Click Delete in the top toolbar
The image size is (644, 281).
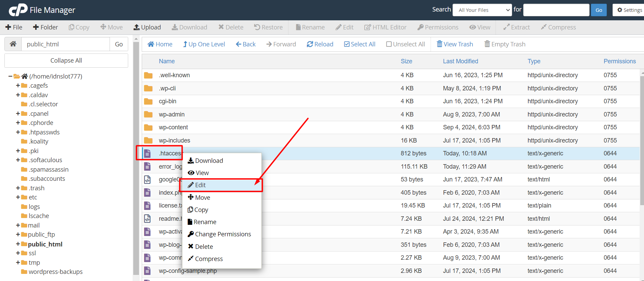[x=231, y=27]
